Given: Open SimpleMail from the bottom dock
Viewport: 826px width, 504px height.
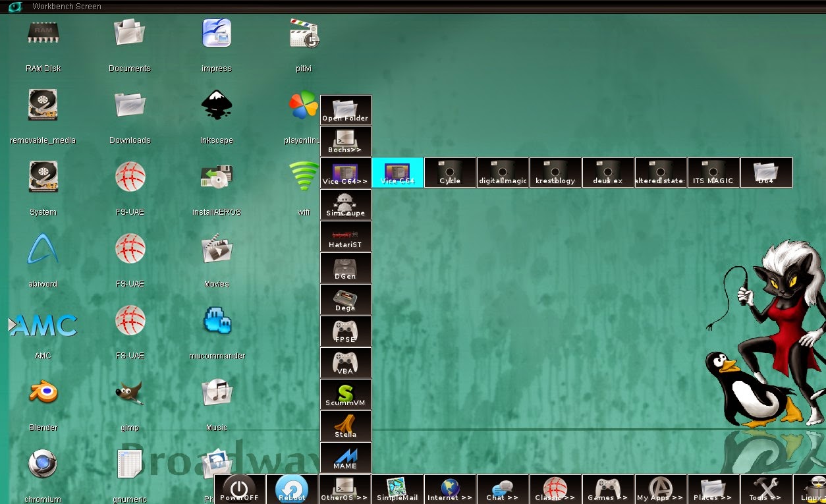Looking at the screenshot, I should tap(397, 490).
